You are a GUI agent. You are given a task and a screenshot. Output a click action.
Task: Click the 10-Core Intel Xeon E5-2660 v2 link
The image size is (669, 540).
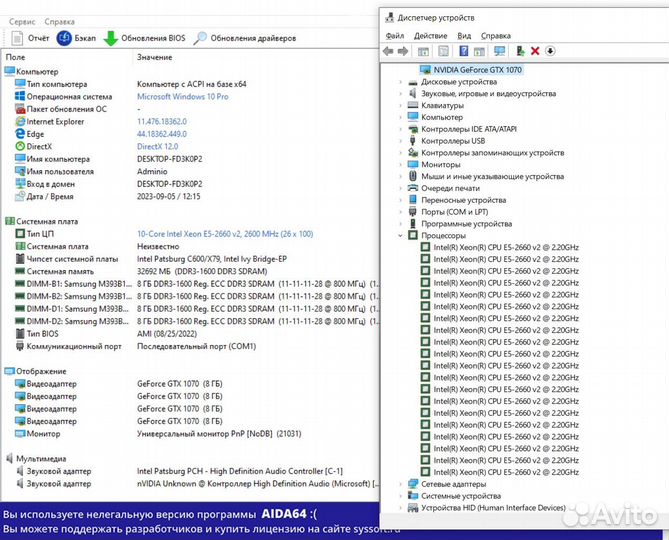click(225, 234)
